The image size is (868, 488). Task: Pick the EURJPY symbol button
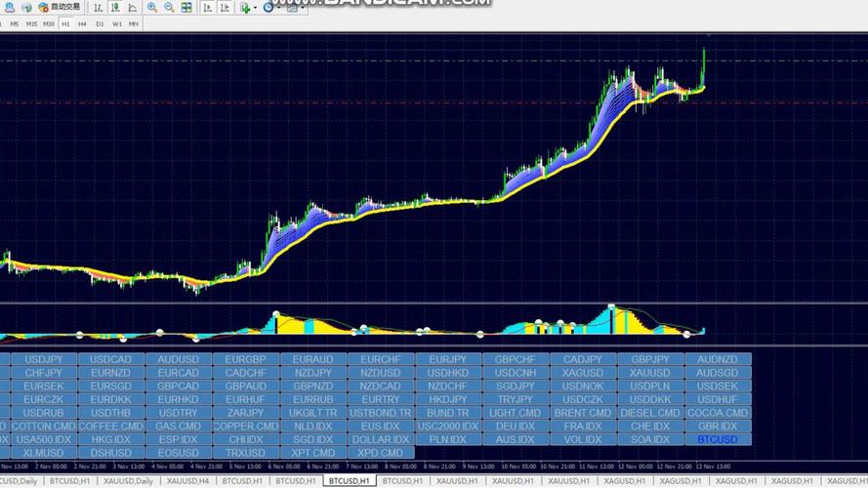pyautogui.click(x=448, y=359)
